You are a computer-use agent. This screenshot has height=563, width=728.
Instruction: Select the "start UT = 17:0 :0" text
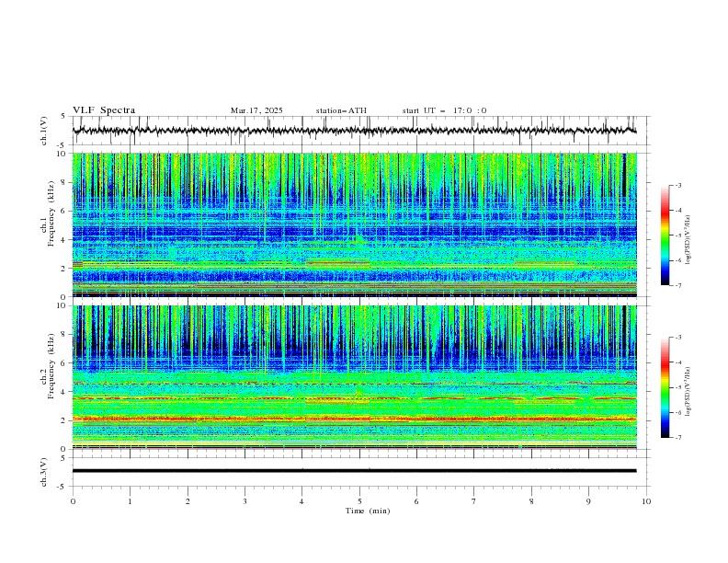[444, 110]
